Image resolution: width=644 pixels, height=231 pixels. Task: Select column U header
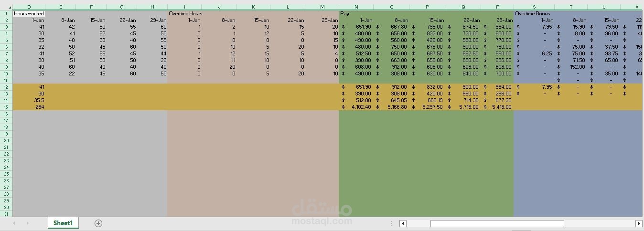[604, 7]
